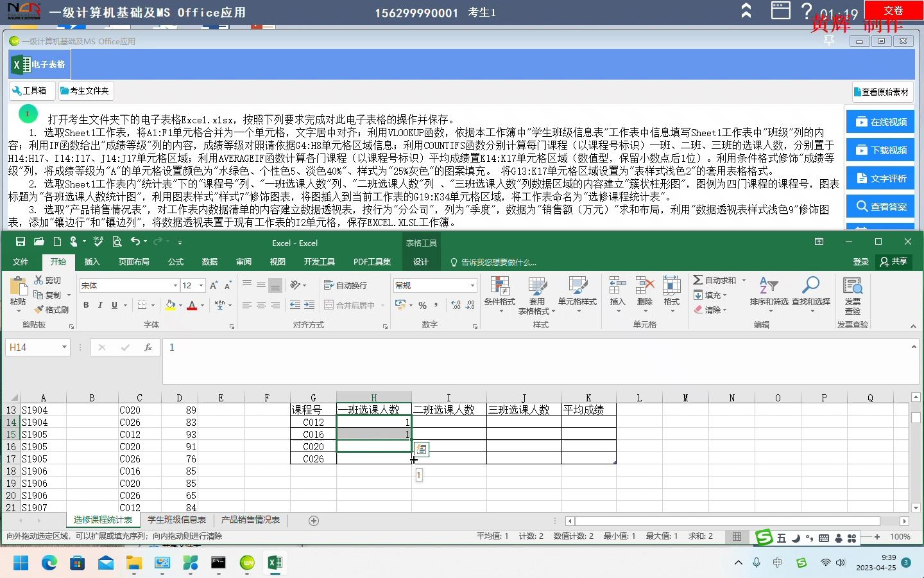924x578 pixels.
Task: Expand the Fill (填充) dropdown
Action: (x=710, y=295)
